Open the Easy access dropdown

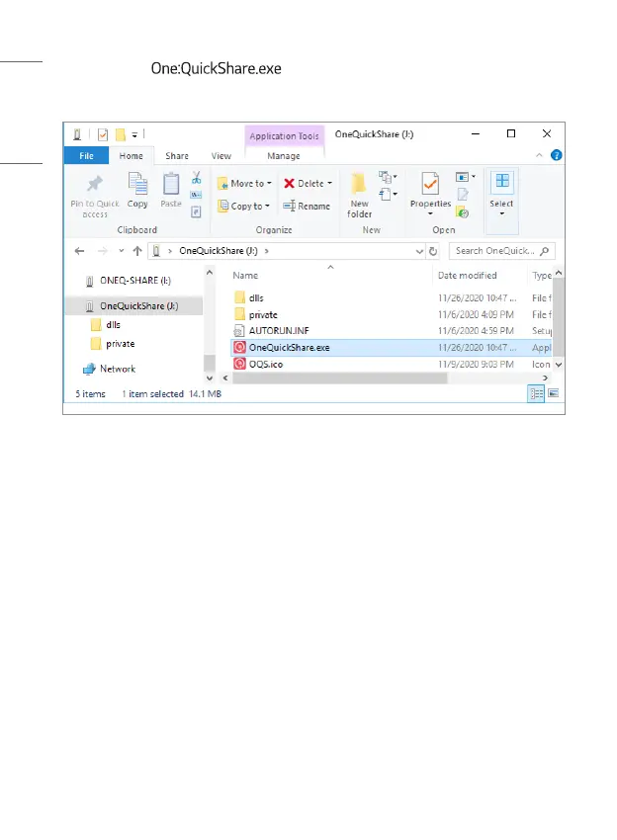pos(388,194)
